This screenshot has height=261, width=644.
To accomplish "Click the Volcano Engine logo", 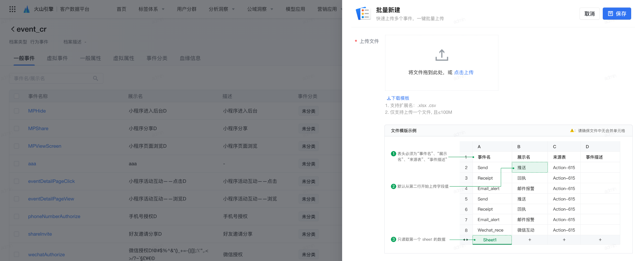I will 26,9.
